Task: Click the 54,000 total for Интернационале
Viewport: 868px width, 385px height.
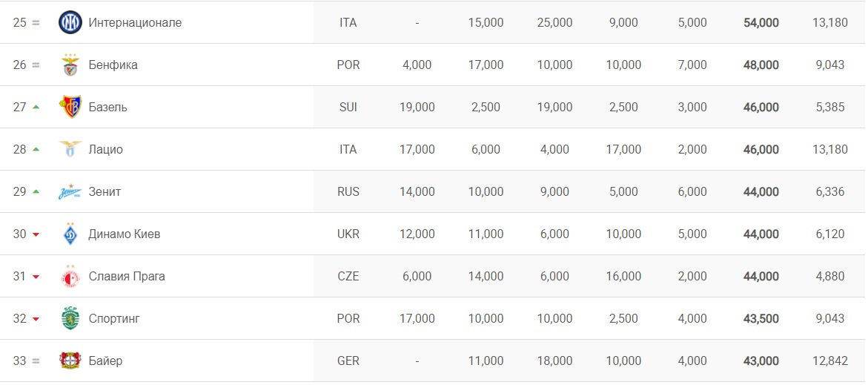Action: pos(761,23)
